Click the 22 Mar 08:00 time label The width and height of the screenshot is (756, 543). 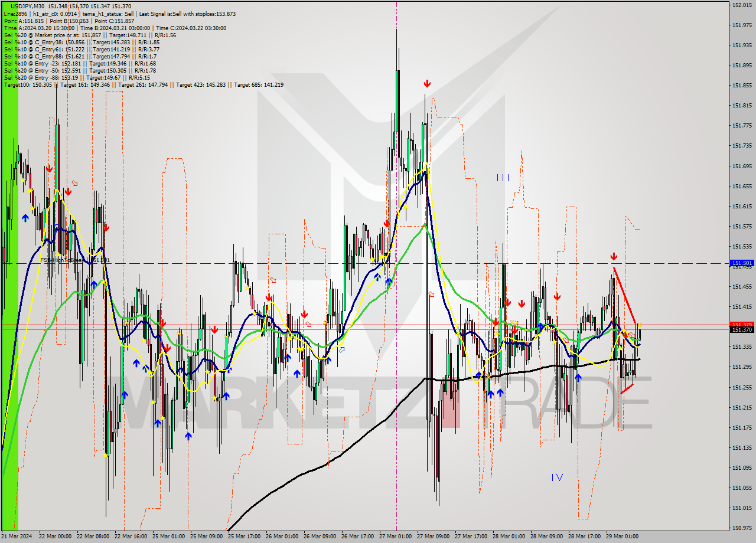tap(93, 537)
